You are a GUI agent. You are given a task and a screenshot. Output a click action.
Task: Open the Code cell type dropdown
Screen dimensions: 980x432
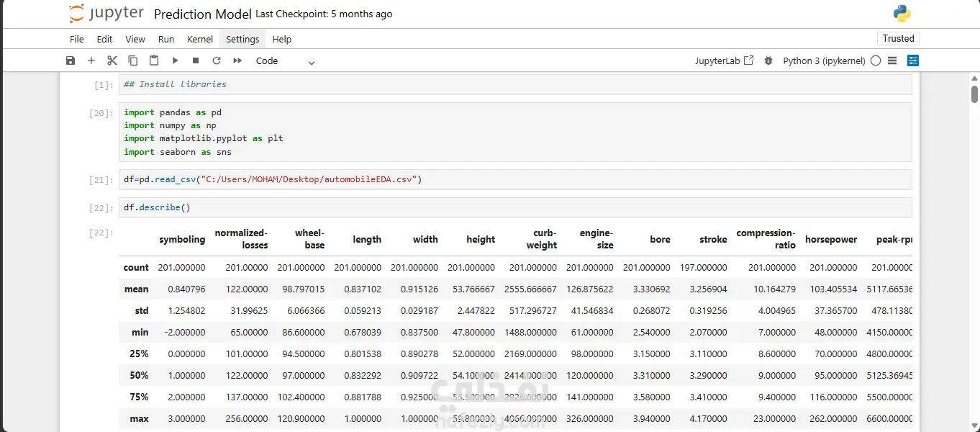[x=286, y=61]
